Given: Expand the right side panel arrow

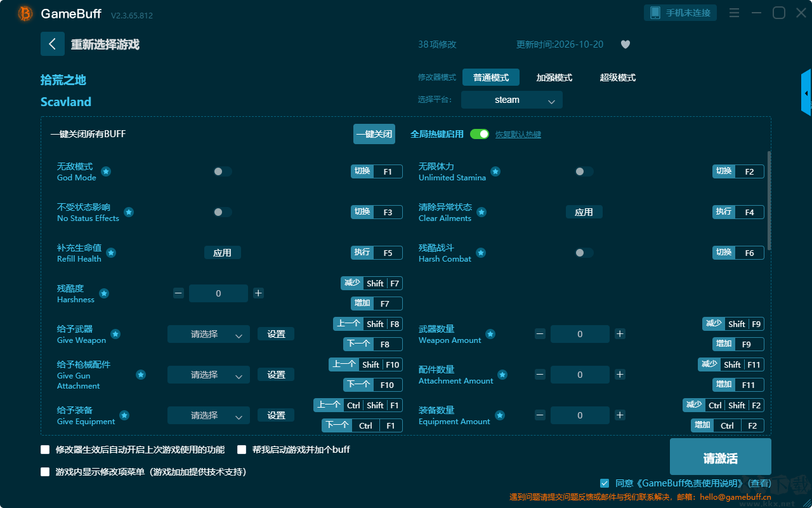Looking at the screenshot, I should pyautogui.click(x=806, y=93).
